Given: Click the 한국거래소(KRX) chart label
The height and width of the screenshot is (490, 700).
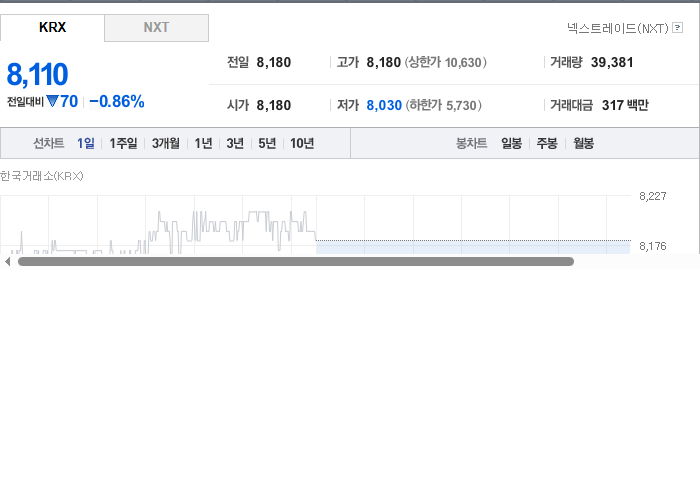Looking at the screenshot, I should pos(42,176).
